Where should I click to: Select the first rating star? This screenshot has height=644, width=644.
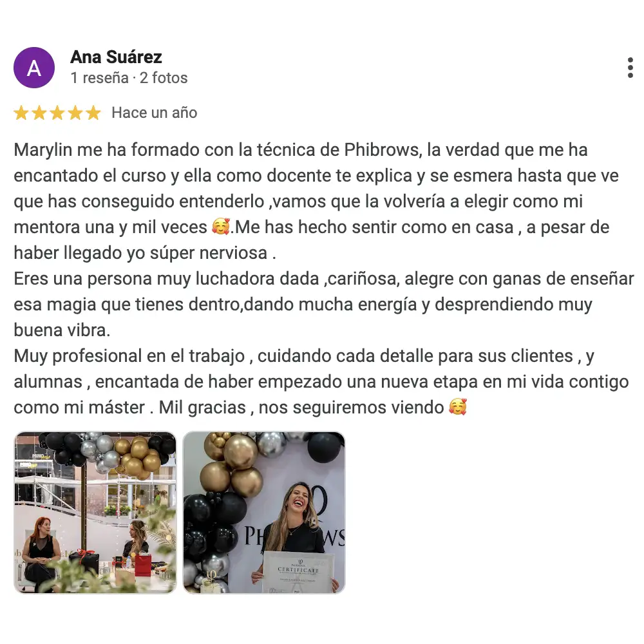pos(21,113)
